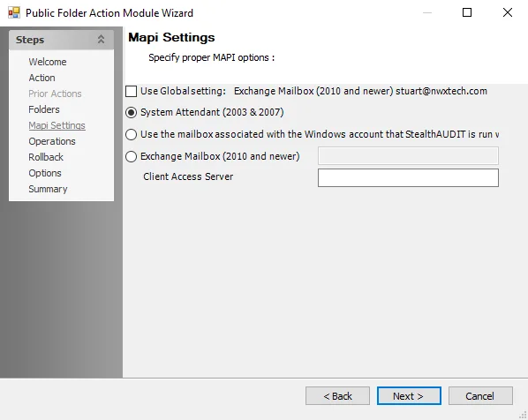Click the Steps panel header
This screenshot has height=420, width=528.
click(x=61, y=40)
